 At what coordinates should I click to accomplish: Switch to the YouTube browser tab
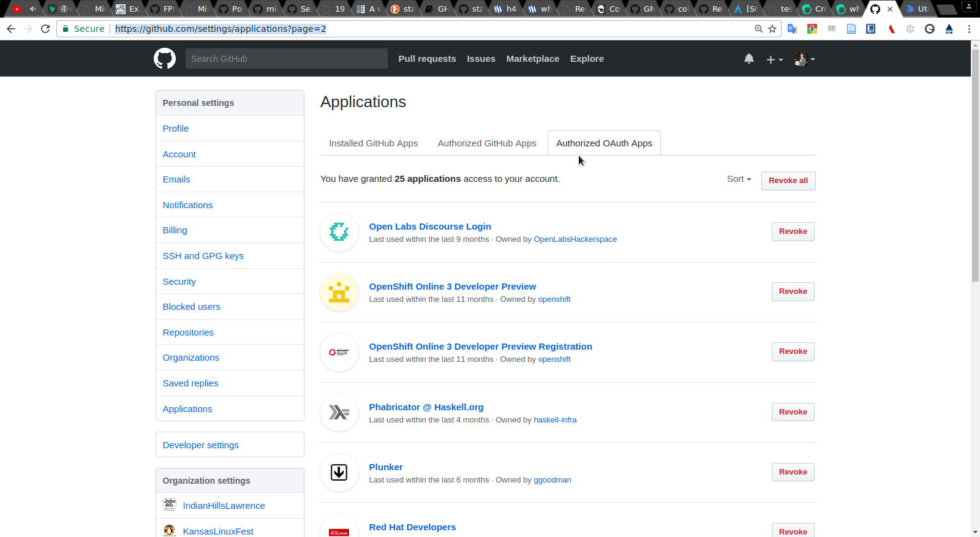[x=17, y=9]
